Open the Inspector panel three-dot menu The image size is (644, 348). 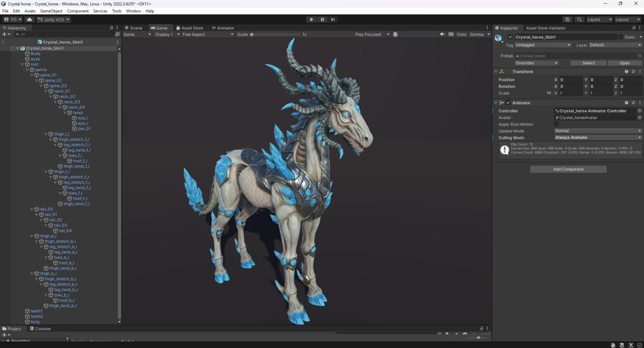pyautogui.click(x=639, y=28)
